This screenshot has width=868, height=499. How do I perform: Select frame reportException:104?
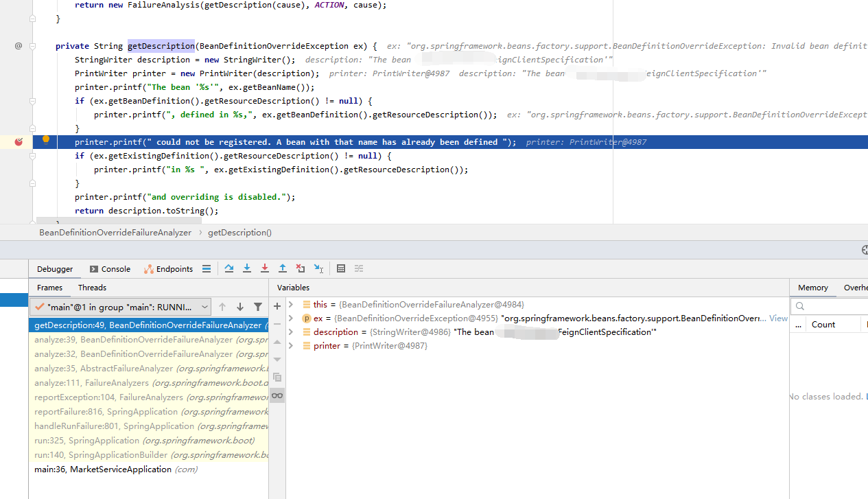(x=148, y=397)
